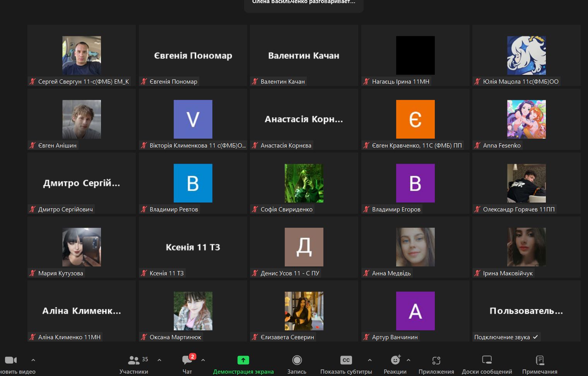Click the Подключение звука audio connection label

pos(502,337)
